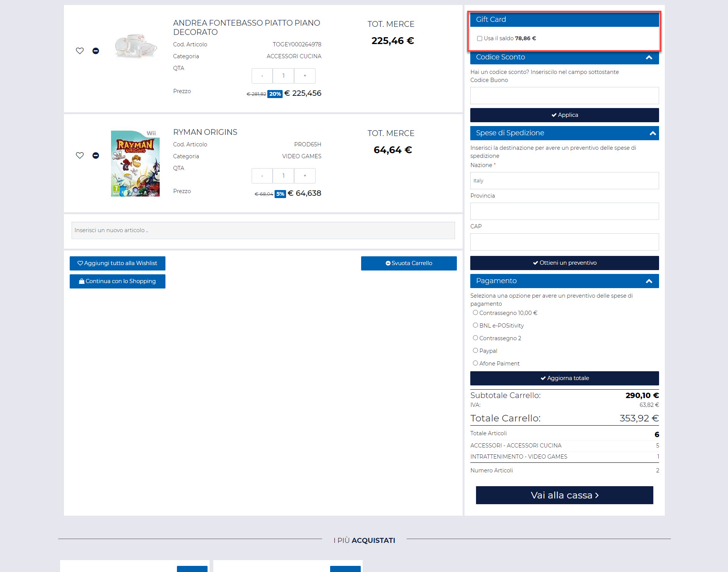The width and height of the screenshot is (728, 572).
Task: Click heart icon for Ryman Origins
Action: pos(80,156)
